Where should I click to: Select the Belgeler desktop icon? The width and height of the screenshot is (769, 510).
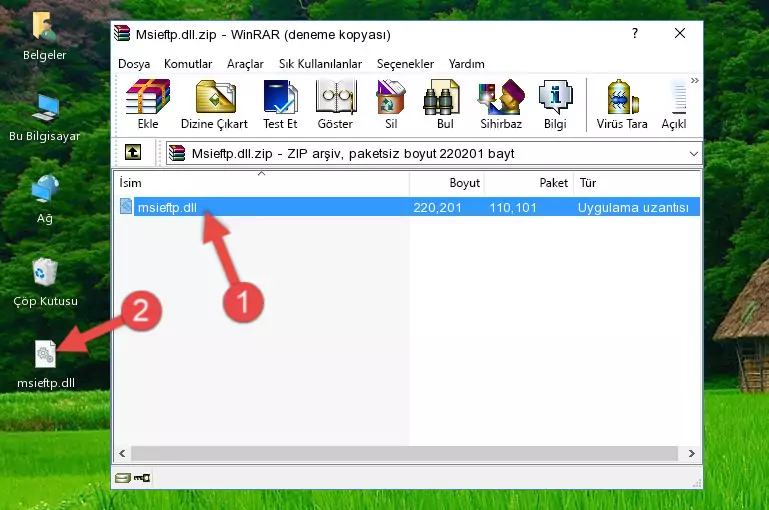[x=44, y=37]
